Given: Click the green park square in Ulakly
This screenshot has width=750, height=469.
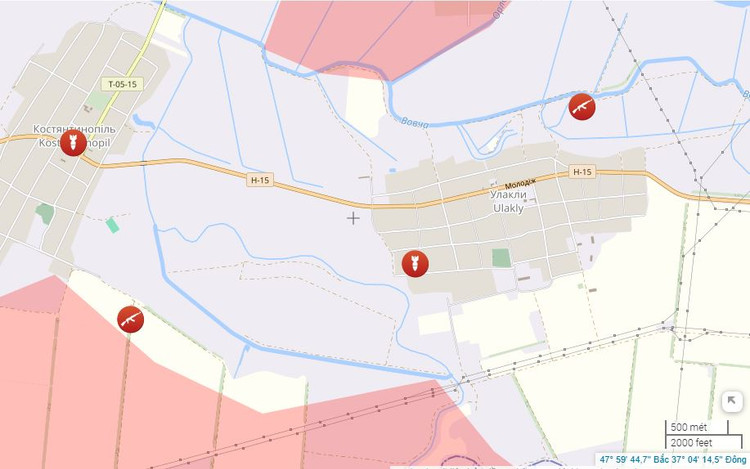Looking at the screenshot, I should [501, 258].
